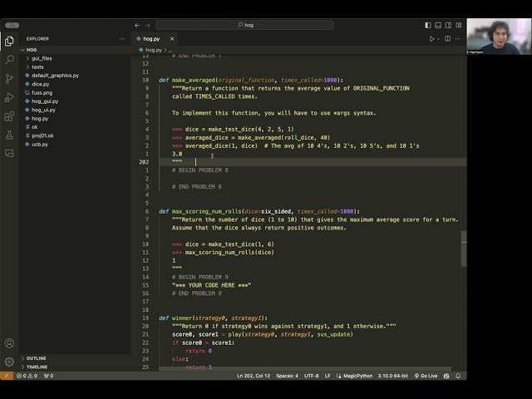Click the "# BEGIN PROBLEM 8" comment line

[200, 170]
